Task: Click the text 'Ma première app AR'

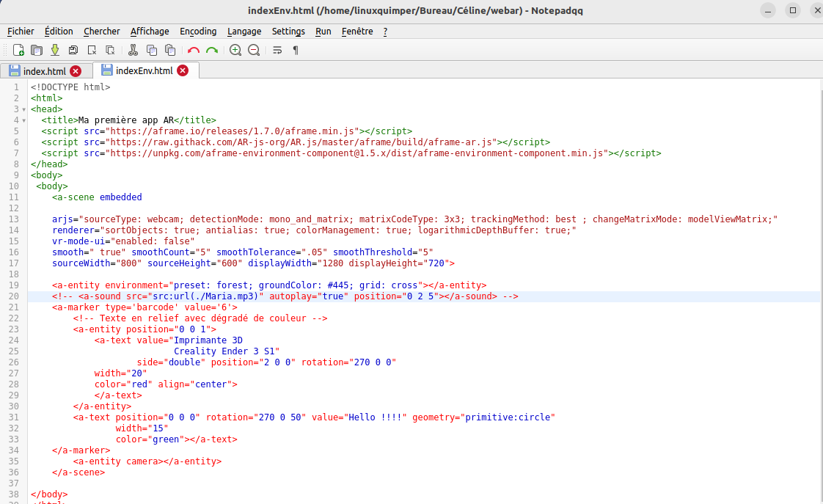Action: point(126,120)
